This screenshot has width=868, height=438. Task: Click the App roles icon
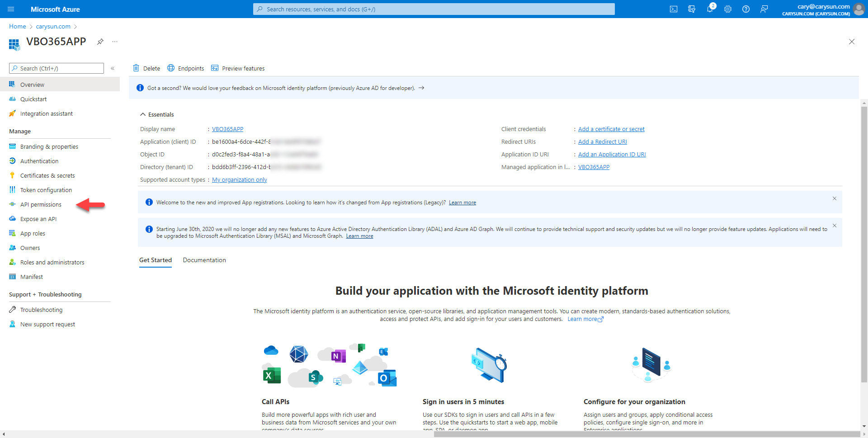click(x=12, y=233)
